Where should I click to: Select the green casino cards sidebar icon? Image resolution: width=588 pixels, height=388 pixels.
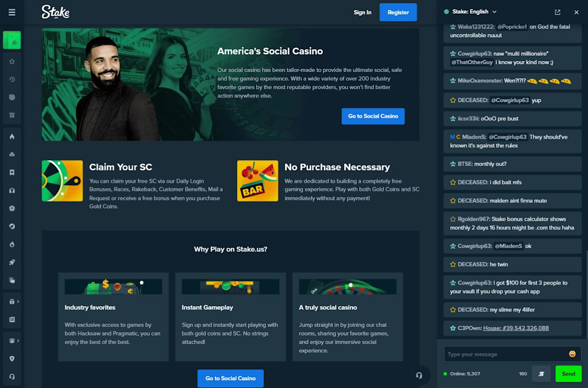(12, 40)
